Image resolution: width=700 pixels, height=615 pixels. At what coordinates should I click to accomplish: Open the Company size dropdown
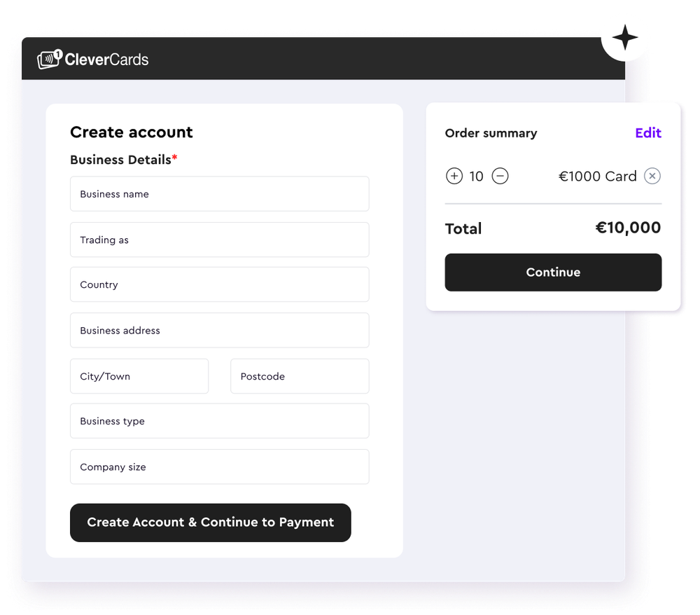(219, 467)
